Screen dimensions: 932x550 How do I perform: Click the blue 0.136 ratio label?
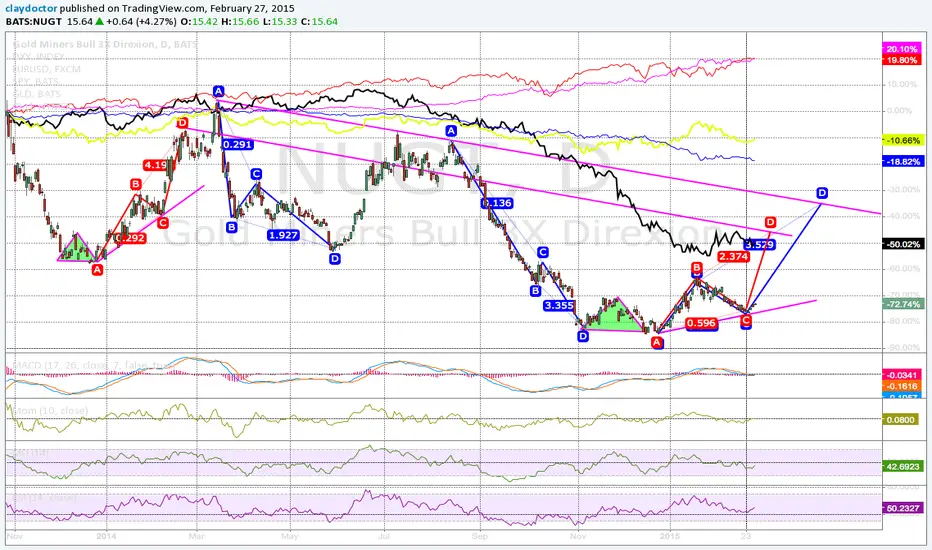(497, 203)
